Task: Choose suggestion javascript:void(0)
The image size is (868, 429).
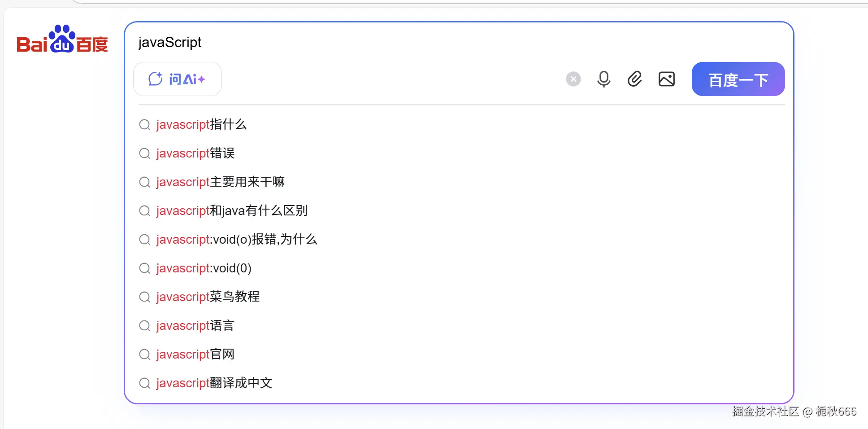Action: pos(204,268)
